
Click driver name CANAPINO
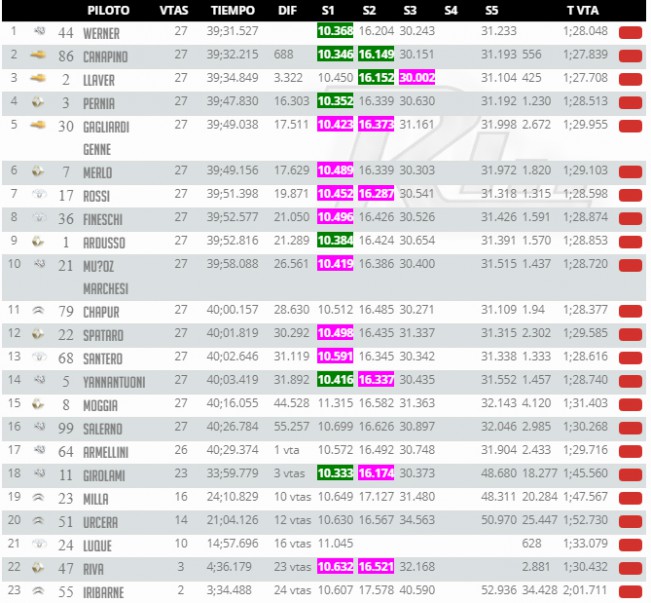(x=105, y=57)
